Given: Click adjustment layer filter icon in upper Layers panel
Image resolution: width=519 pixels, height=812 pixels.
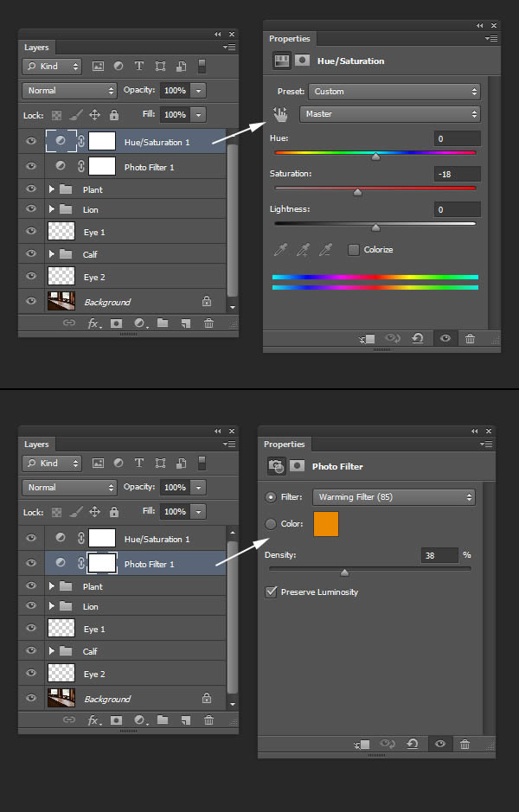Looking at the screenshot, I should pos(119,66).
